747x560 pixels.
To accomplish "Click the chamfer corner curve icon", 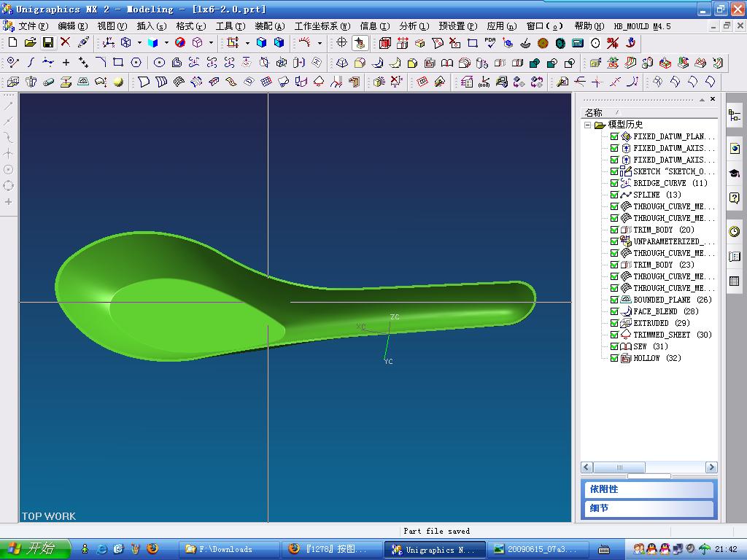I will (x=101, y=63).
